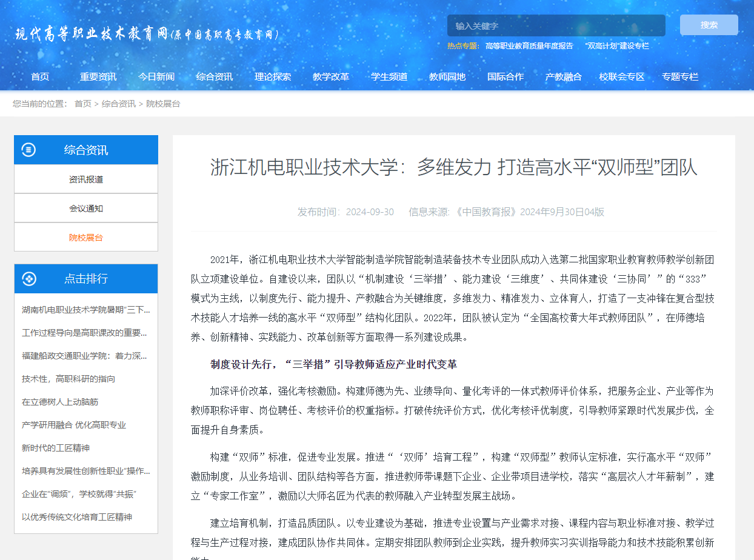
Task: Select 产教融合 in the navigation bar
Action: pyautogui.click(x=563, y=77)
